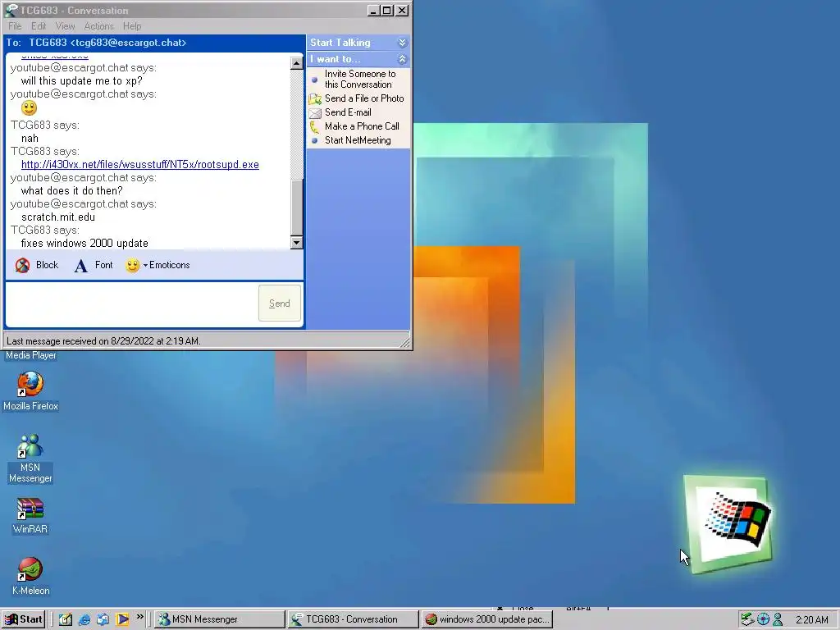Select the MSN Messenger desktop icon
The height and width of the screenshot is (630, 840).
[30, 459]
